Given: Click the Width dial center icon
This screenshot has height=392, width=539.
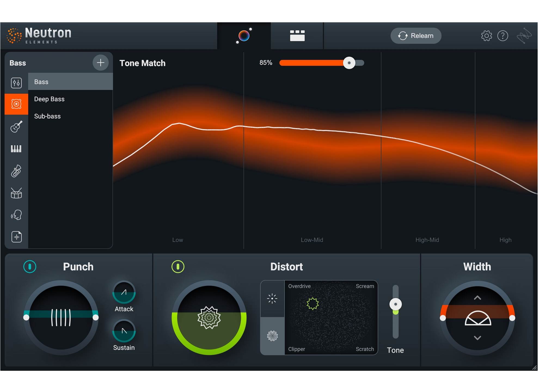Looking at the screenshot, I should (x=478, y=318).
